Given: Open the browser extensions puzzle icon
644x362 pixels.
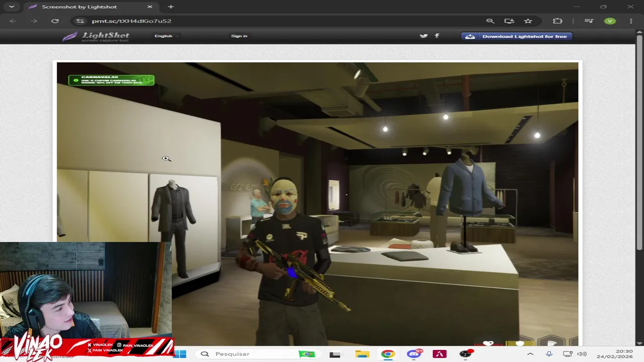Looking at the screenshot, I should coord(557,21).
